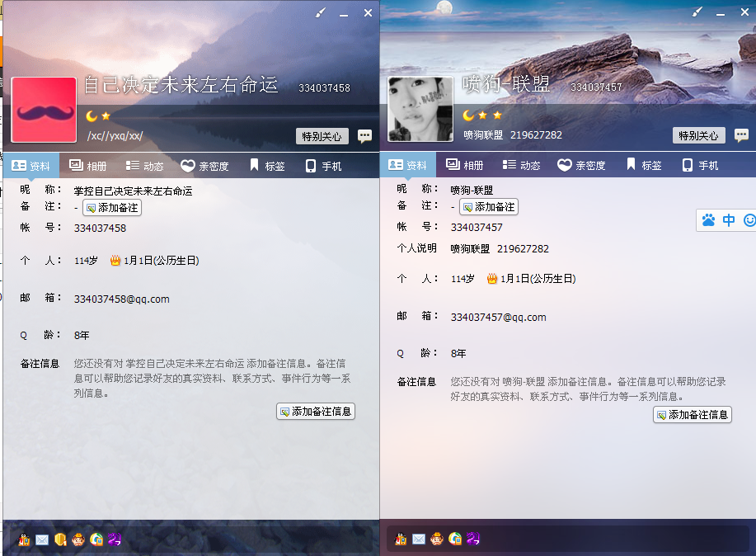This screenshot has width=756, height=556.
Task: Click email 334037458@qq.com
Action: pyautogui.click(x=121, y=299)
